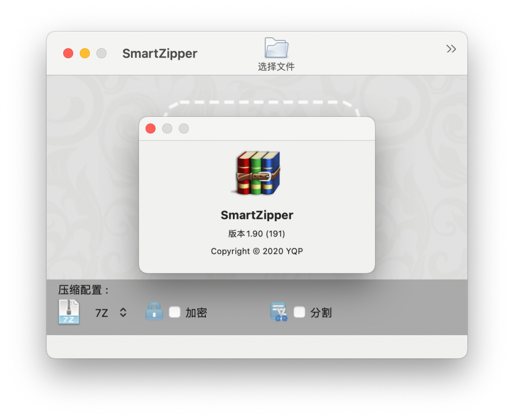The image size is (514, 420).
Task: Click the 版本 1.90 (191) text
Action: pyautogui.click(x=256, y=234)
